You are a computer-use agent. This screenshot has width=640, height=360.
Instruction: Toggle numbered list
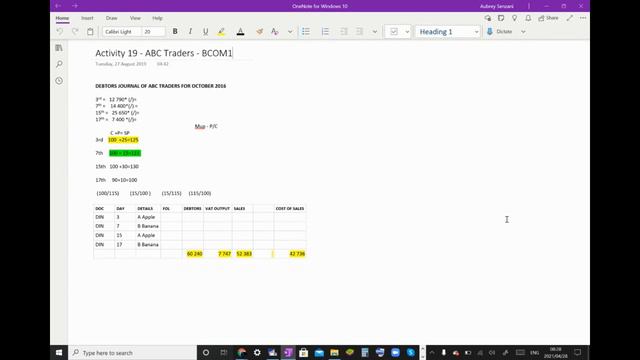[325, 31]
